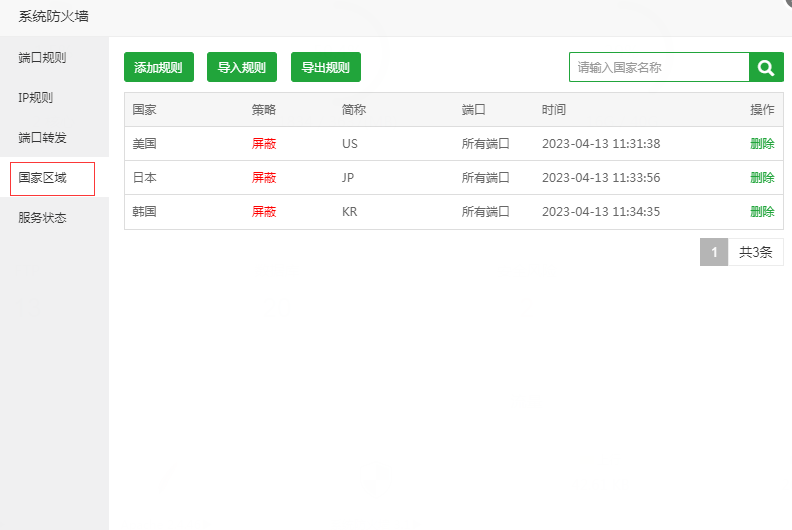Delete the 美国 rule
The width and height of the screenshot is (792, 530).
(762, 143)
